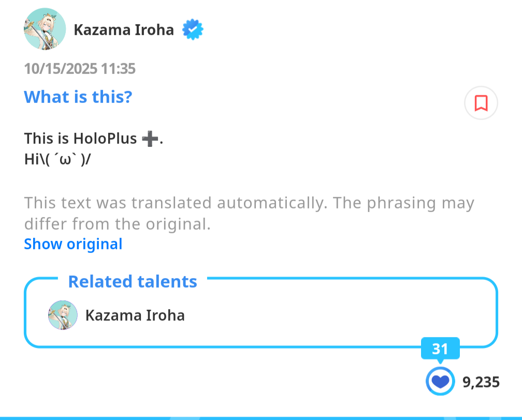The height and width of the screenshot is (420, 522).
Task: Click the post timestamp 10/15/2025 11:35
Action: pos(80,69)
